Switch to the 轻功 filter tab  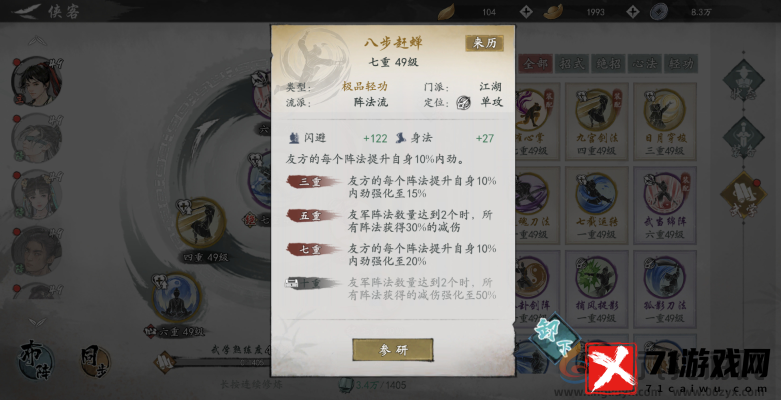(681, 64)
